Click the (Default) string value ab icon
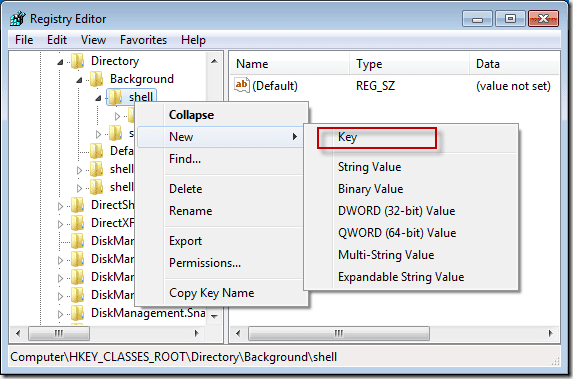The width and height of the screenshot is (573, 379). (242, 85)
